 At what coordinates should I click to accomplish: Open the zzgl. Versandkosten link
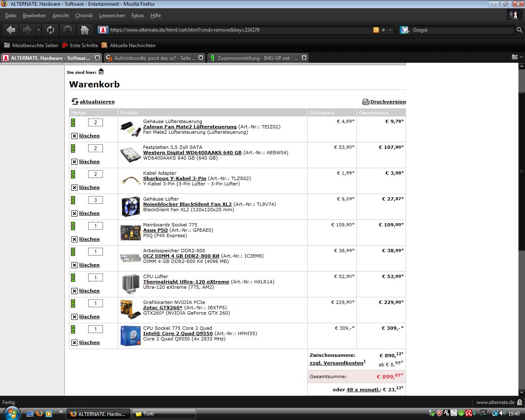(x=336, y=363)
